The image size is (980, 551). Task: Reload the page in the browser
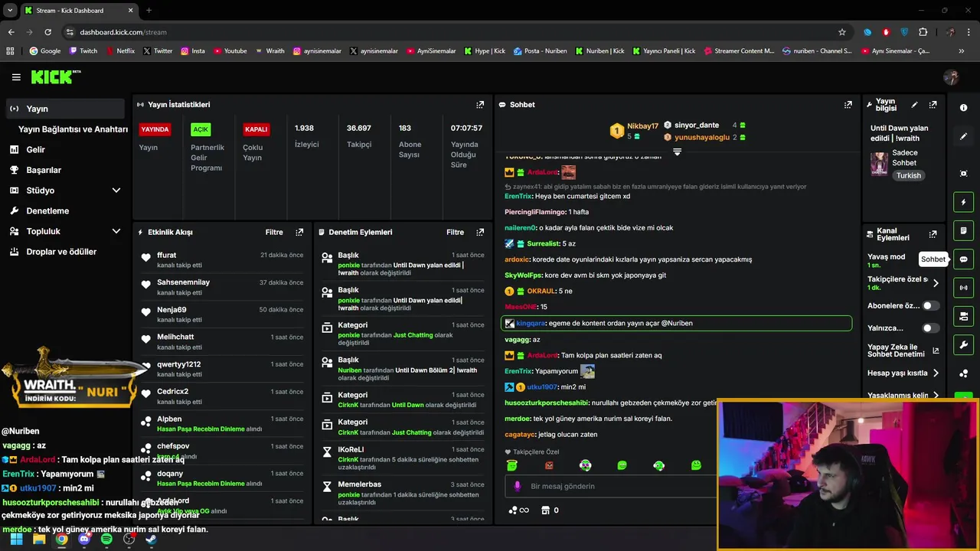click(47, 32)
